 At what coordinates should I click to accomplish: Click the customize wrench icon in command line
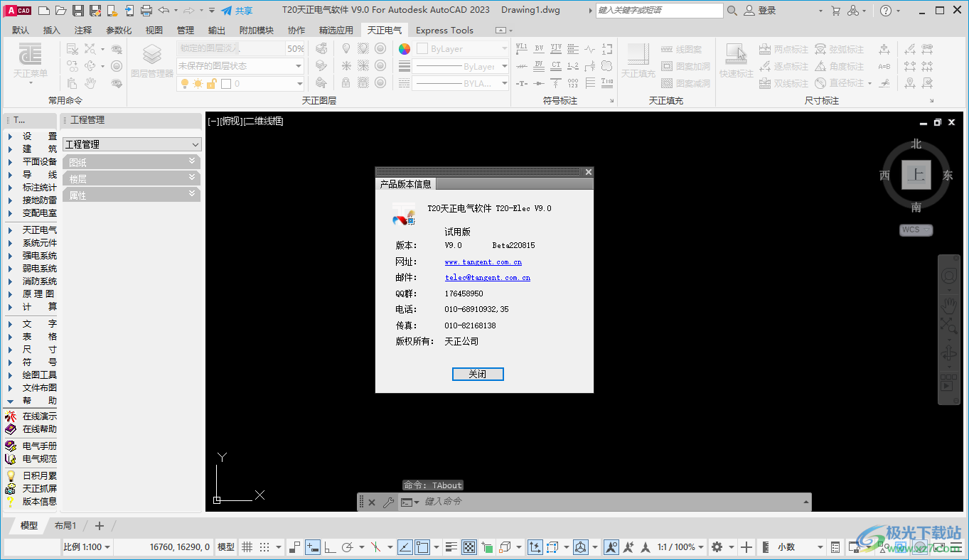click(387, 502)
